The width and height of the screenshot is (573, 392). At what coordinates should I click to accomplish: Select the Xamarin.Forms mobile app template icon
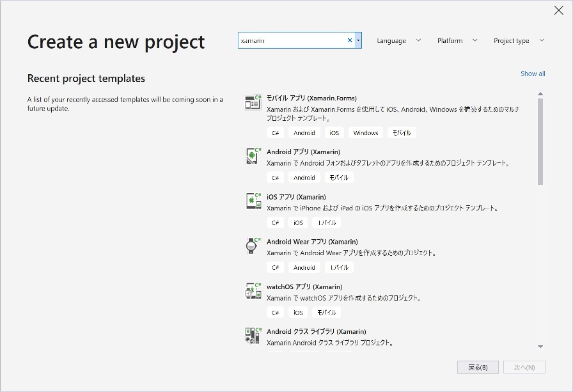coord(253,103)
